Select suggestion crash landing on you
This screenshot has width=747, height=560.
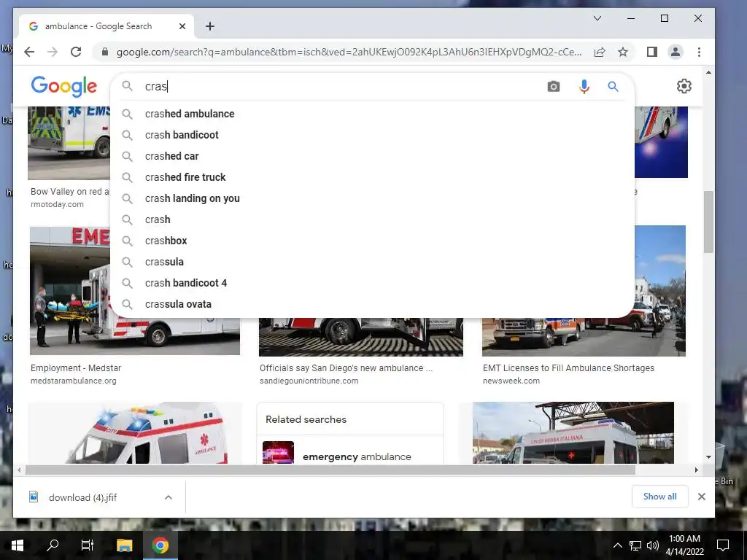(x=372, y=198)
